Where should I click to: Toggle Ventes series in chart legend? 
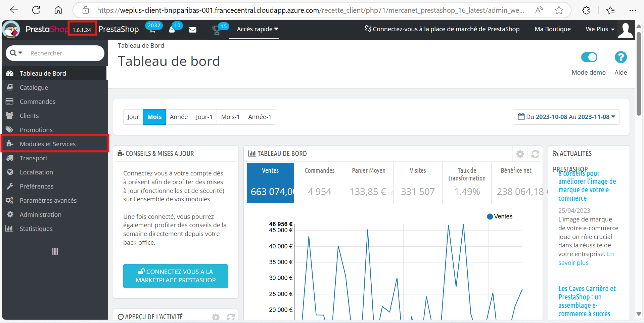click(x=500, y=216)
